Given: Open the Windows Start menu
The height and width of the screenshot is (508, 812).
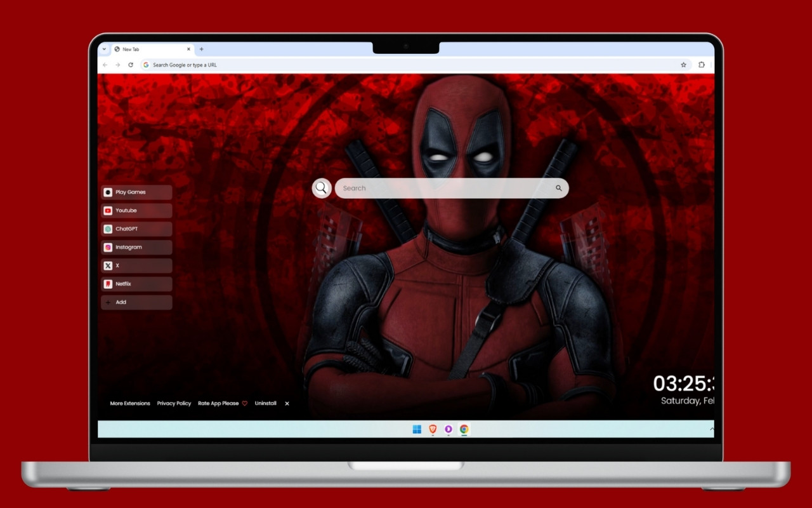Looking at the screenshot, I should coord(417,429).
